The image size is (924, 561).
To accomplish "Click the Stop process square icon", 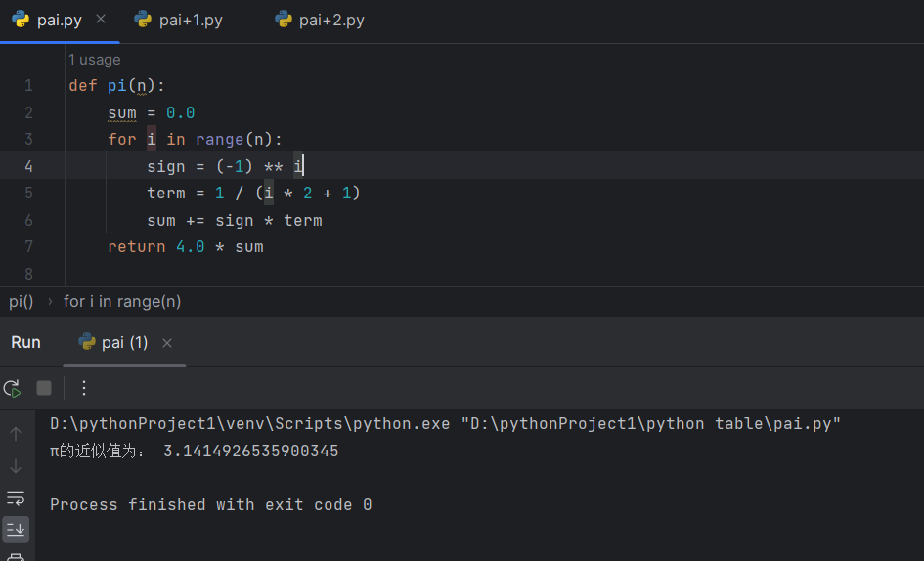I will coord(44,388).
